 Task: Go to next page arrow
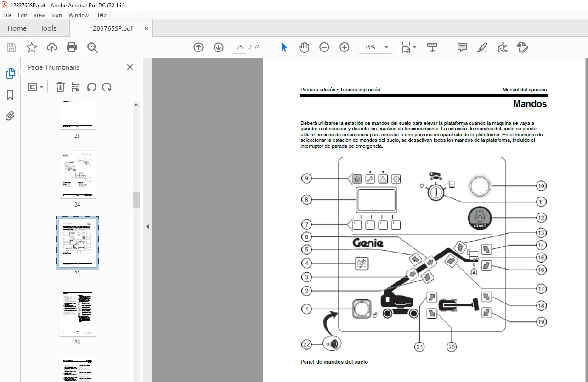(x=219, y=47)
